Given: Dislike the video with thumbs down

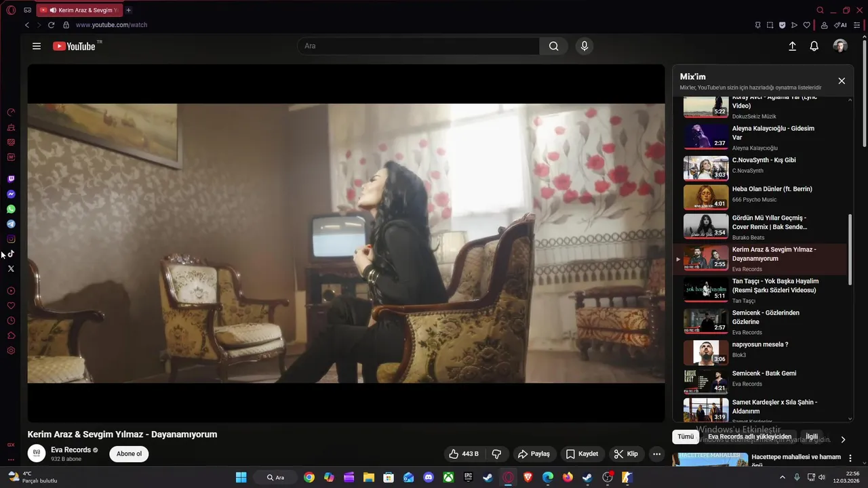Looking at the screenshot, I should point(496,454).
